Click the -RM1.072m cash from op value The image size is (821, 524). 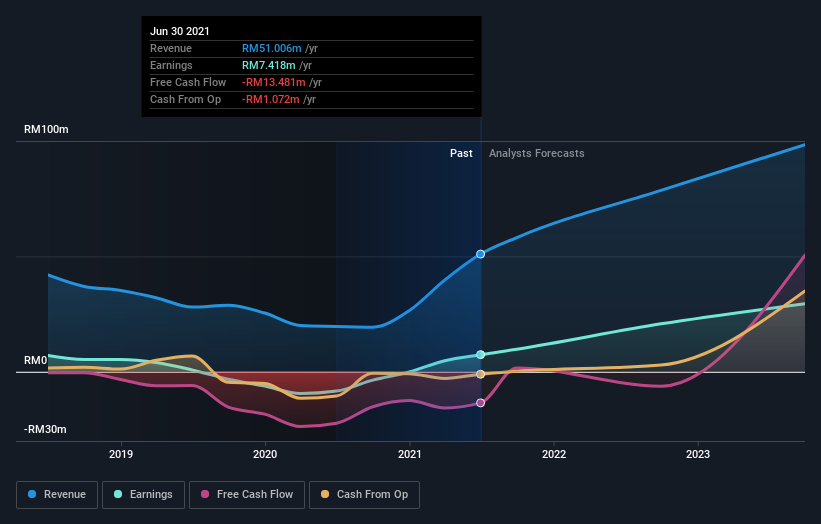[271, 99]
